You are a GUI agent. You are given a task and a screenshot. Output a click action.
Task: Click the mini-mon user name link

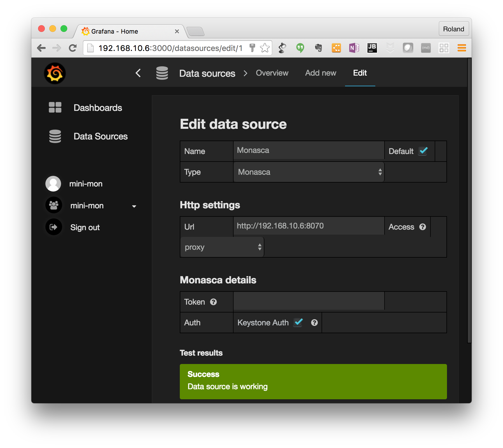point(86,184)
